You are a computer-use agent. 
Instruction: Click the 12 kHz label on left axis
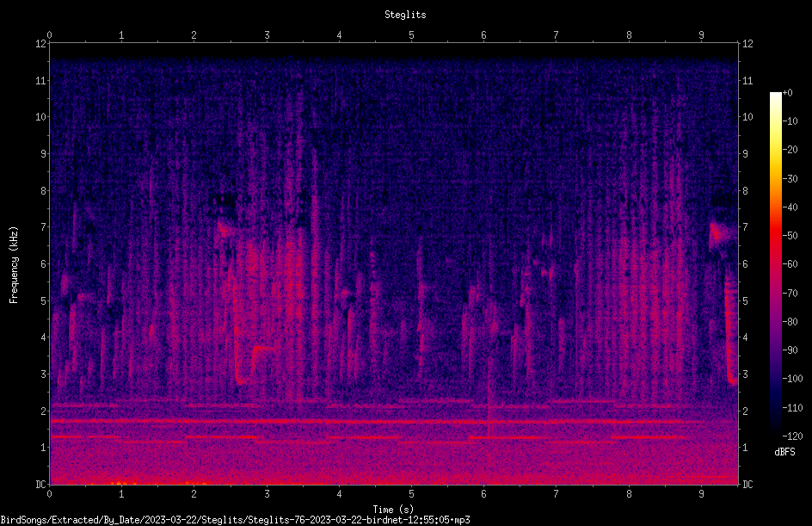click(40, 44)
